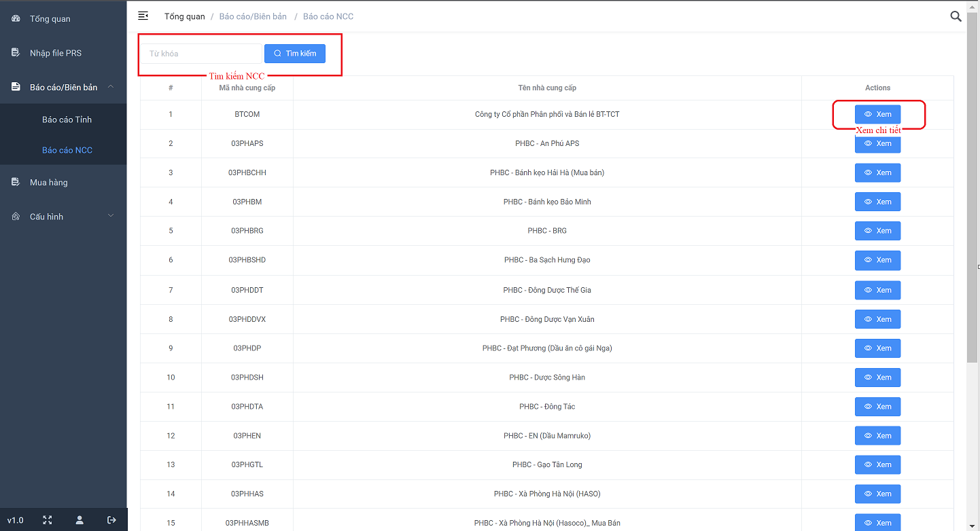This screenshot has height=531, width=980.
Task: Open the user profile icon
Action: [x=80, y=520]
